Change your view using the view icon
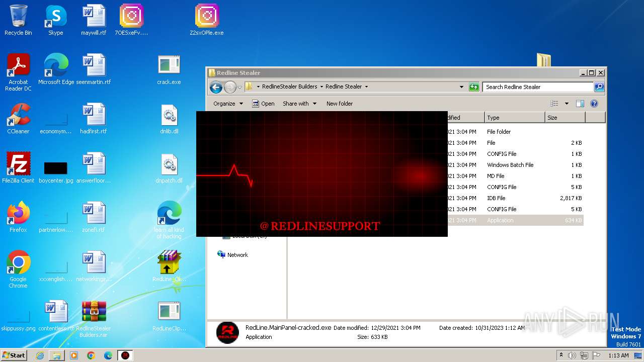The height and width of the screenshot is (362, 644). tap(554, 104)
